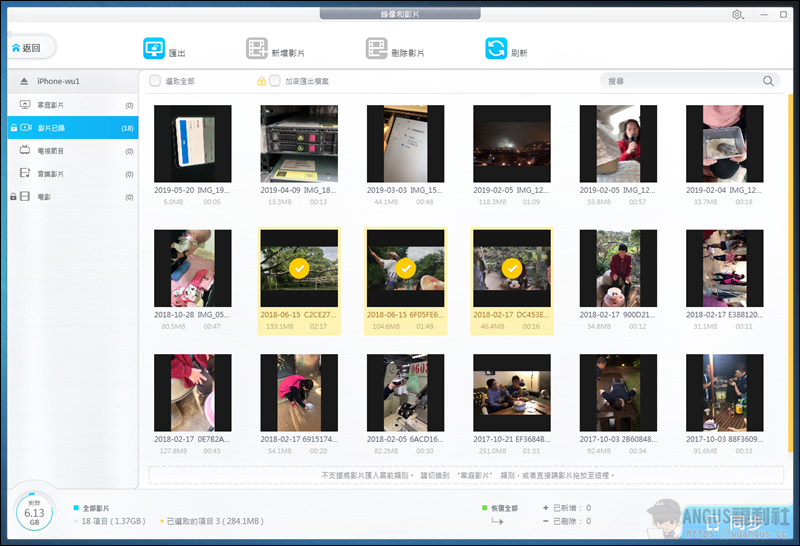Open the 家庭影片 category

pyautogui.click(x=50, y=105)
